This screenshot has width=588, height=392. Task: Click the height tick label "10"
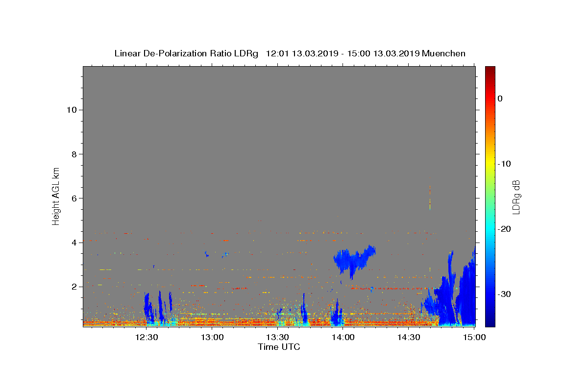pyautogui.click(x=72, y=110)
